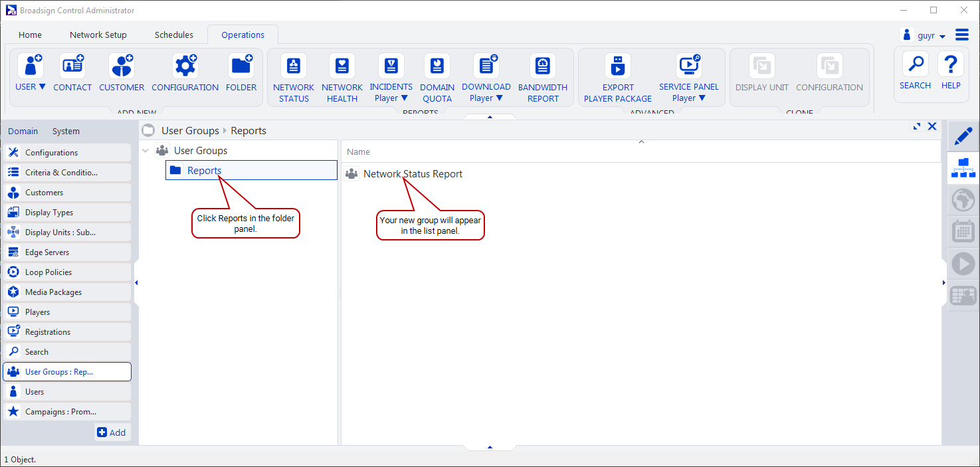Open Criteria & Conditions resource
This screenshot has width=980, height=467.
[x=67, y=173]
